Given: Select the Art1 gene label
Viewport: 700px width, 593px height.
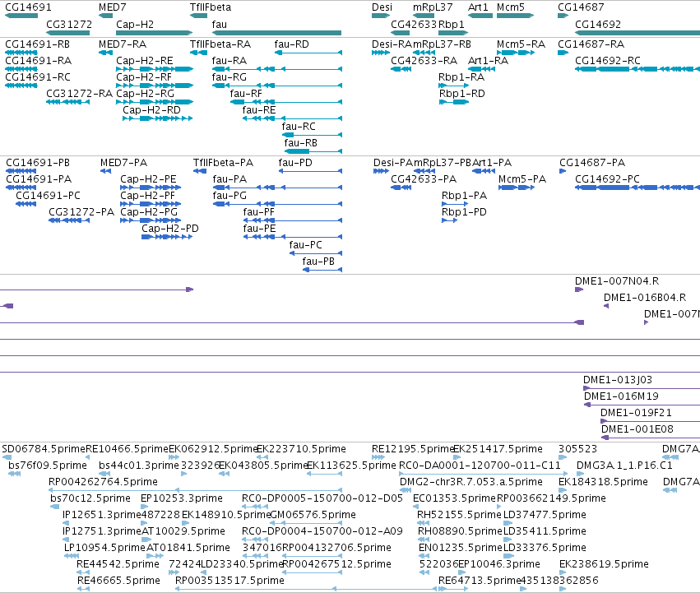Looking at the screenshot, I should click(x=478, y=7).
